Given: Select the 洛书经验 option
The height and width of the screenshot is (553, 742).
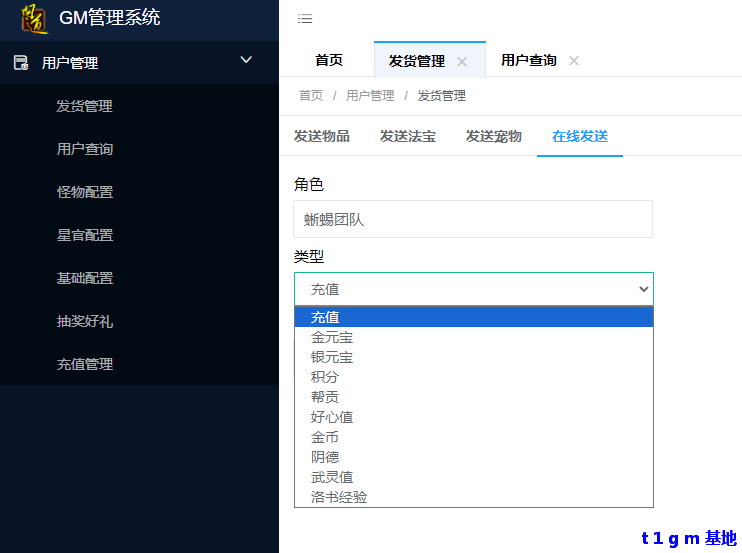Looking at the screenshot, I should 339,497.
